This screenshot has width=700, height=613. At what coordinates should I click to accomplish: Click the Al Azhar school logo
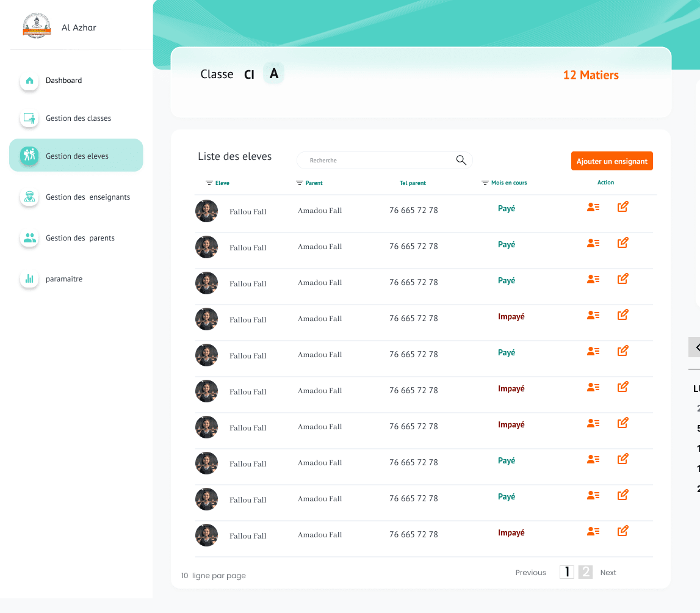click(x=37, y=27)
